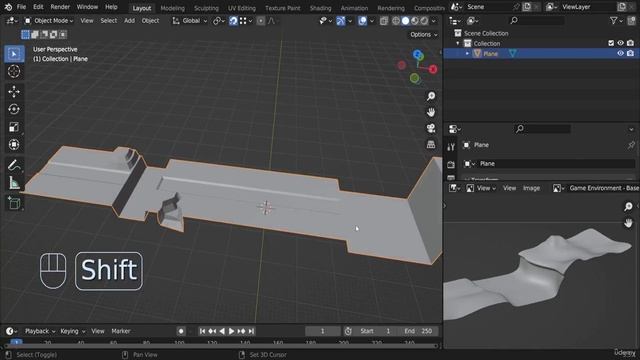Switch to solid viewport shading
The image size is (640, 360).
pos(405,21)
